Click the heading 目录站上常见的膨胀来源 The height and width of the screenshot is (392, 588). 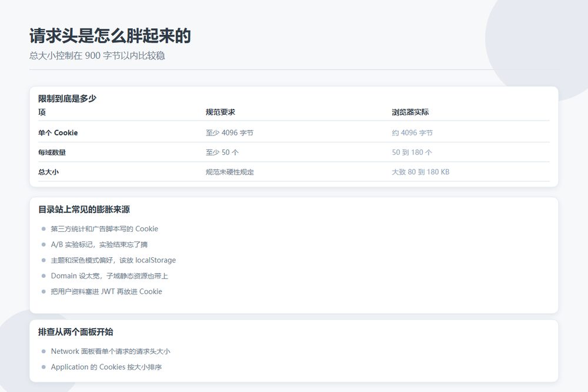pos(84,209)
